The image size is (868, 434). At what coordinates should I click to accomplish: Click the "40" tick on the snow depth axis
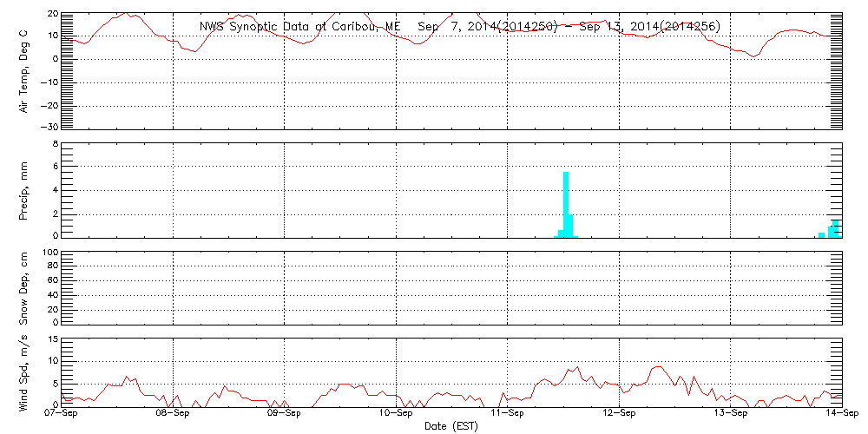click(51, 295)
